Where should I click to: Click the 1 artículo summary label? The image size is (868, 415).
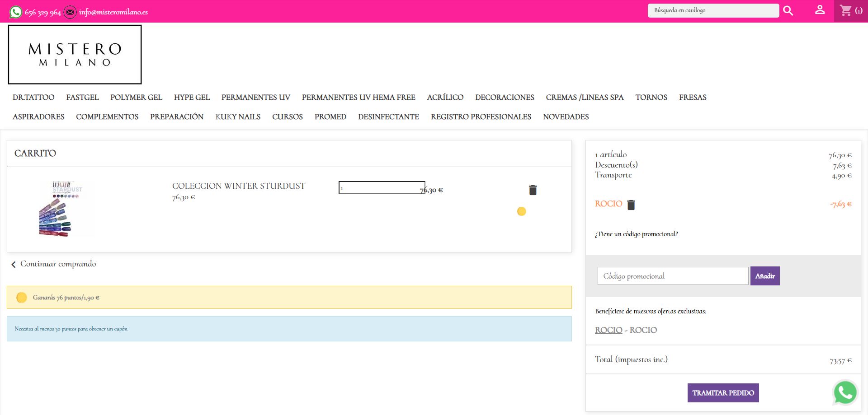pos(611,154)
